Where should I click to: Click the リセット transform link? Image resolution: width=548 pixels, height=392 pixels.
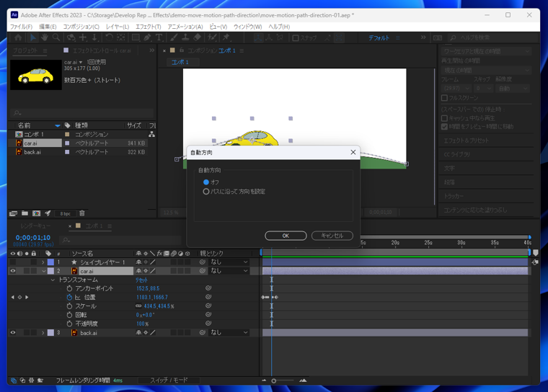[x=141, y=280]
